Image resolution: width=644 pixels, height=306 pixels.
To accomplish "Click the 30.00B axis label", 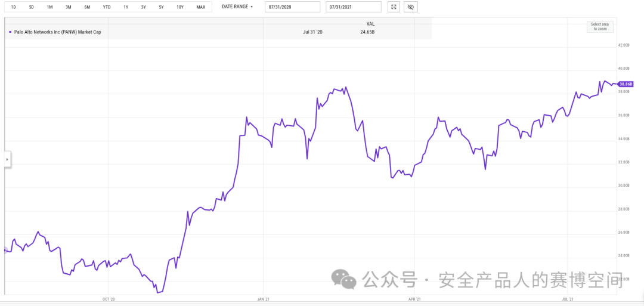I will pos(624,186).
